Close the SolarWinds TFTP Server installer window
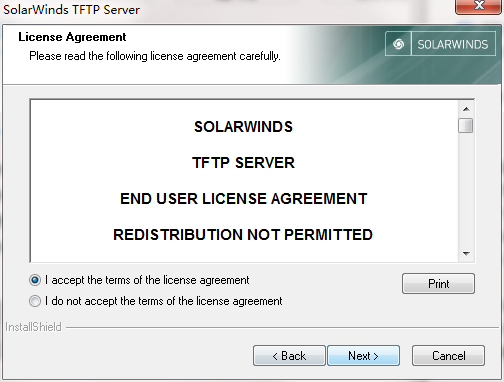This screenshot has width=504, height=382. click(479, 6)
